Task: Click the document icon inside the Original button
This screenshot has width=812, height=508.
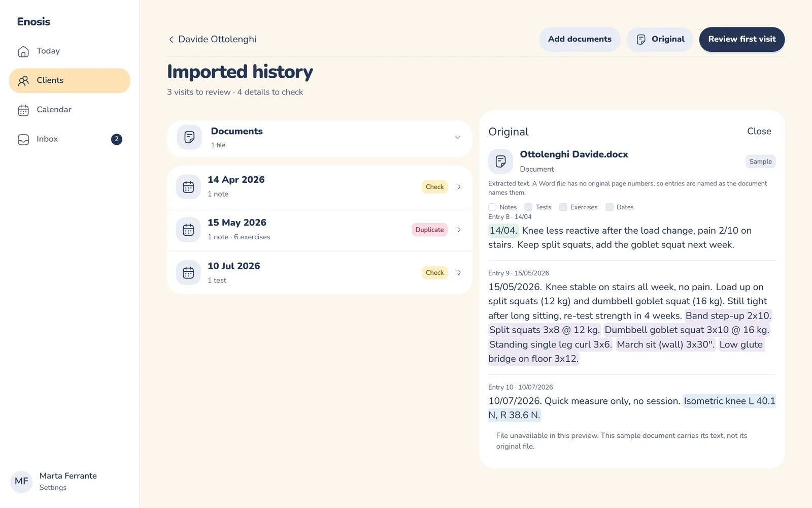Action: click(641, 40)
